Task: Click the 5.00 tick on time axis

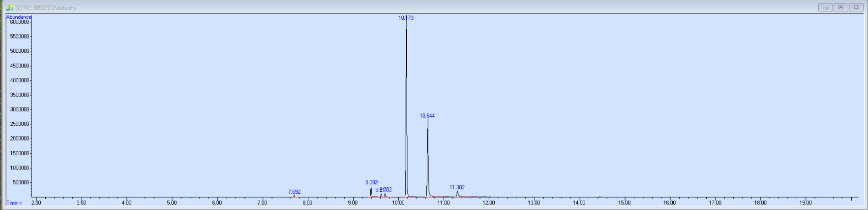Action: 172,203
